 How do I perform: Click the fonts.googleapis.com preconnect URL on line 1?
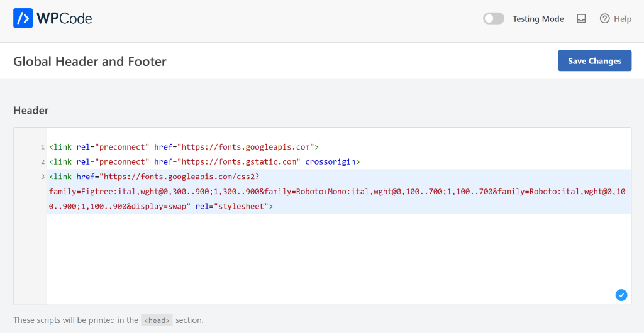pyautogui.click(x=246, y=147)
